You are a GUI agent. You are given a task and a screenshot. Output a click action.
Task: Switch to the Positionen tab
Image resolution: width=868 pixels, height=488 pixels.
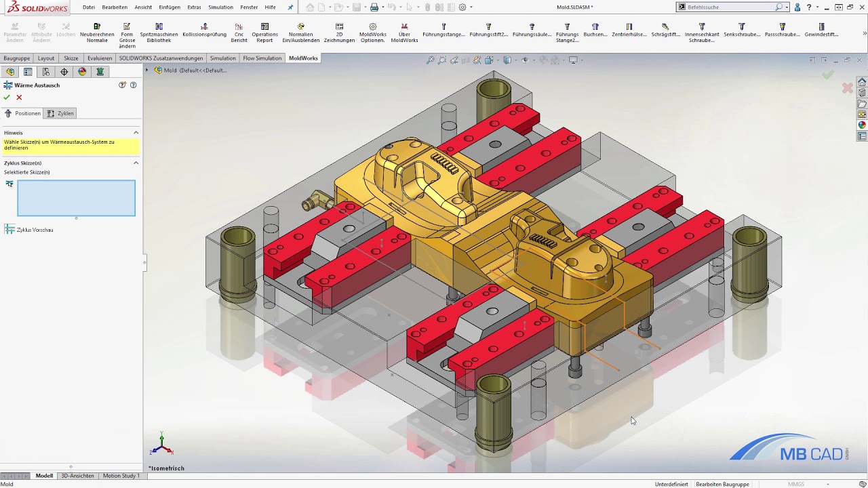click(22, 113)
